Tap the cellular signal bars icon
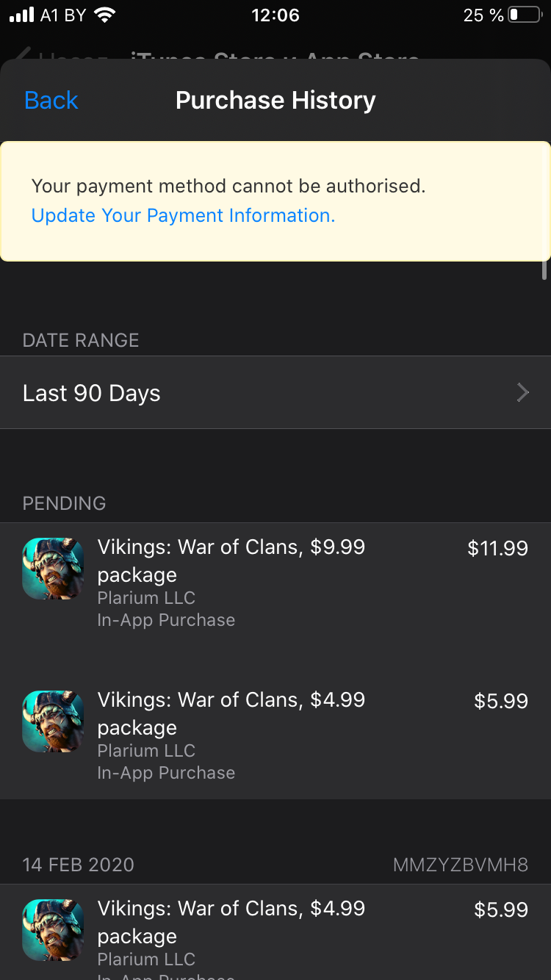Screen dimensions: 551x980 pyautogui.click(x=22, y=15)
